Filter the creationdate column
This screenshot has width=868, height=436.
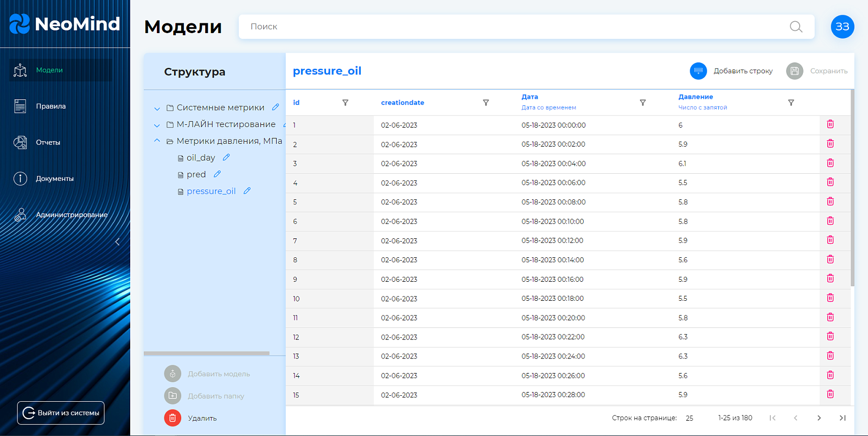(x=486, y=103)
